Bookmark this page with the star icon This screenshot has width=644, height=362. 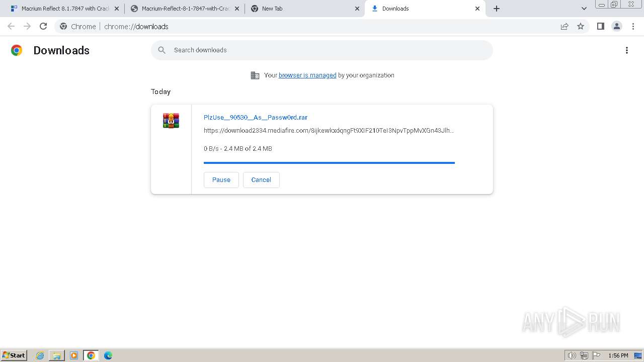point(581,26)
